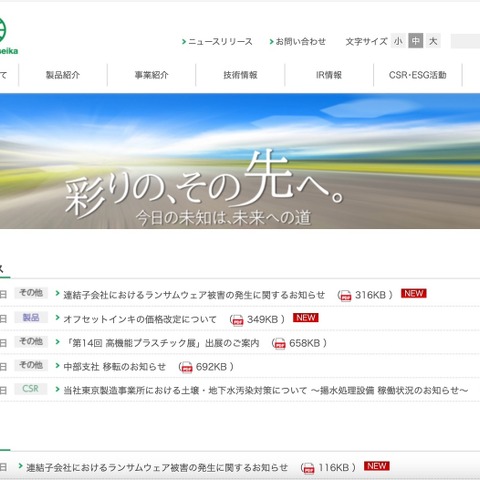Open the 技術情報 menu
This screenshot has width=480, height=480.
click(x=240, y=75)
